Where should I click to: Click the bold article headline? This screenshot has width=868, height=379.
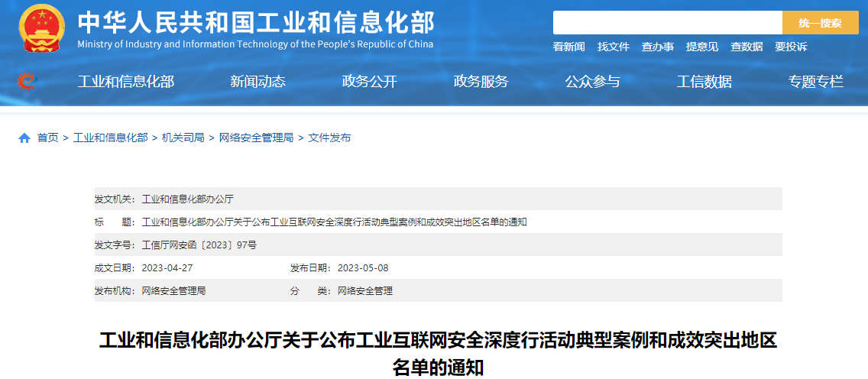tap(438, 354)
